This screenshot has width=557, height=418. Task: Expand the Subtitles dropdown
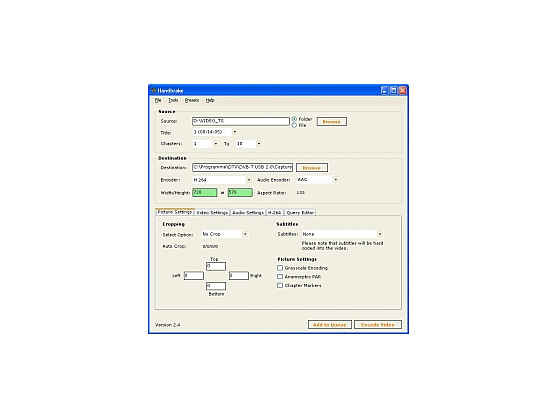380,234
